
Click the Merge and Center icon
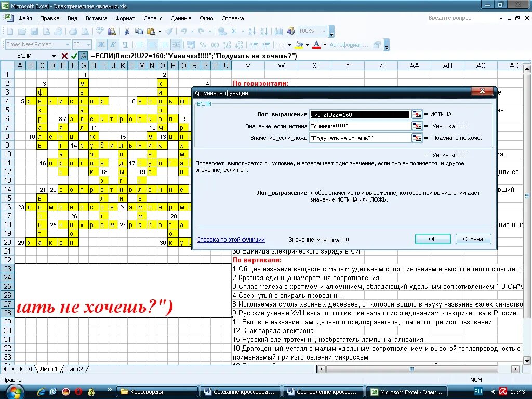tap(176, 45)
